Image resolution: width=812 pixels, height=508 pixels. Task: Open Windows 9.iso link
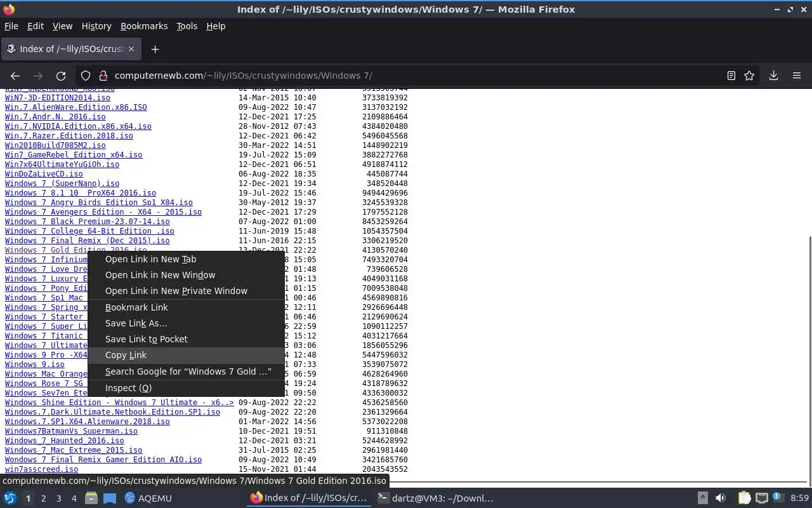(x=35, y=364)
